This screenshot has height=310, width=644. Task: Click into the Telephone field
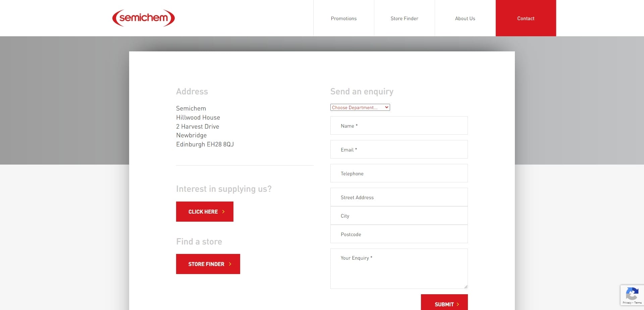pos(399,173)
